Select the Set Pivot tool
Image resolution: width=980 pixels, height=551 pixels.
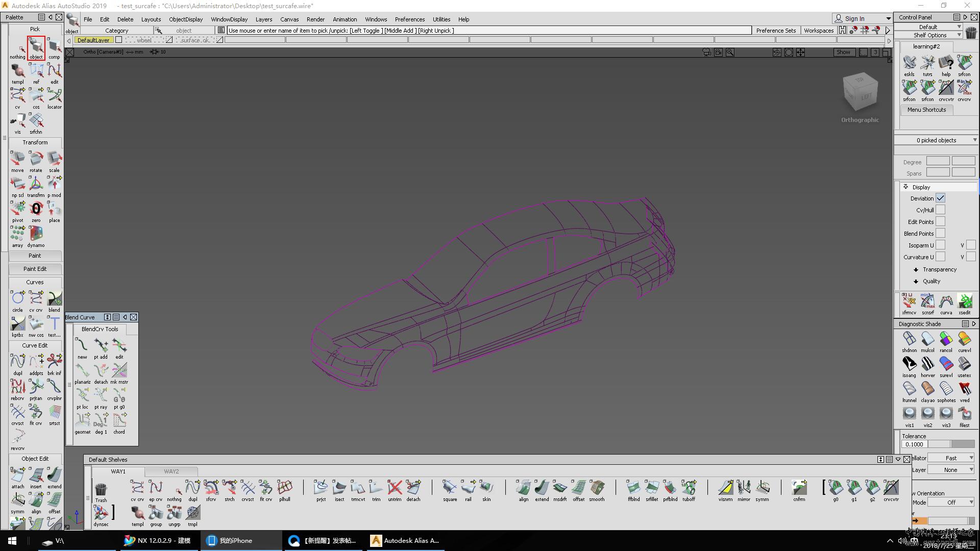coord(17,212)
